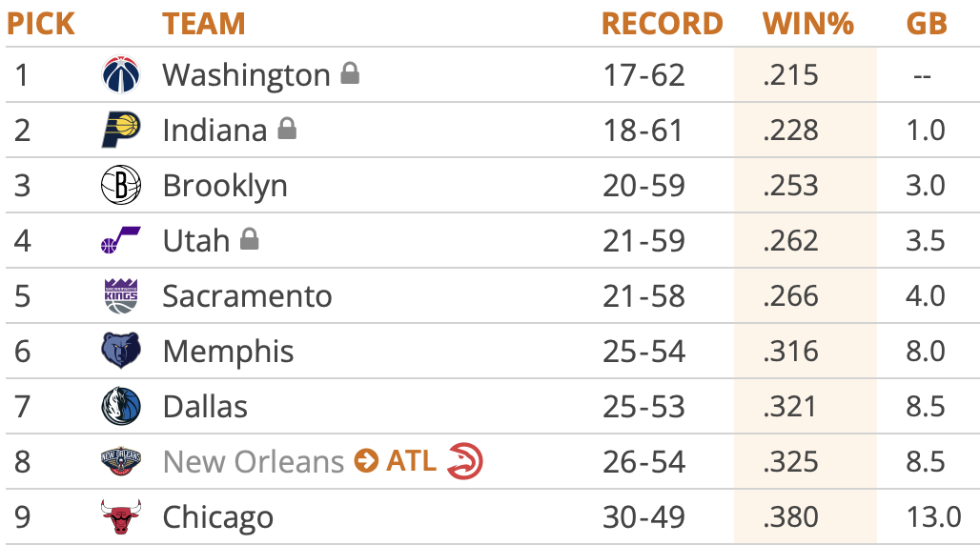Click the lock icon beside Utah
This screenshot has height=545, width=980.
coord(250,239)
